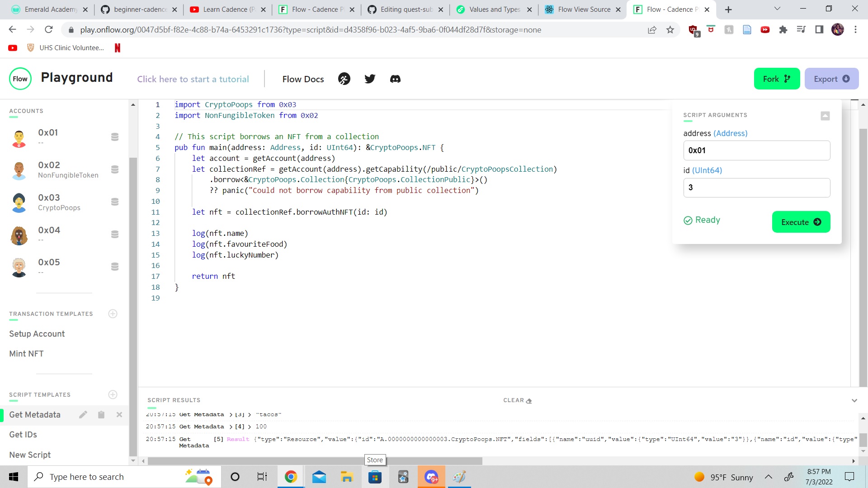Open the browser tab search dropdown
The height and width of the screenshot is (488, 868).
pyautogui.click(x=777, y=9)
